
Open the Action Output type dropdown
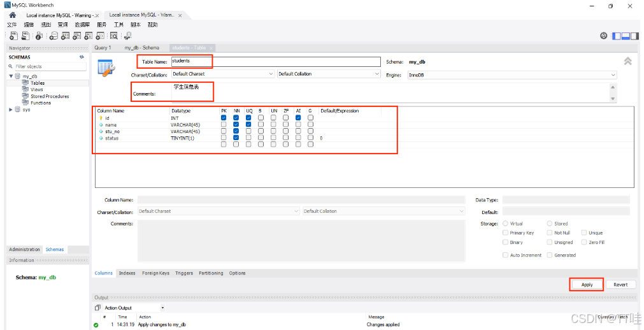[x=162, y=308]
